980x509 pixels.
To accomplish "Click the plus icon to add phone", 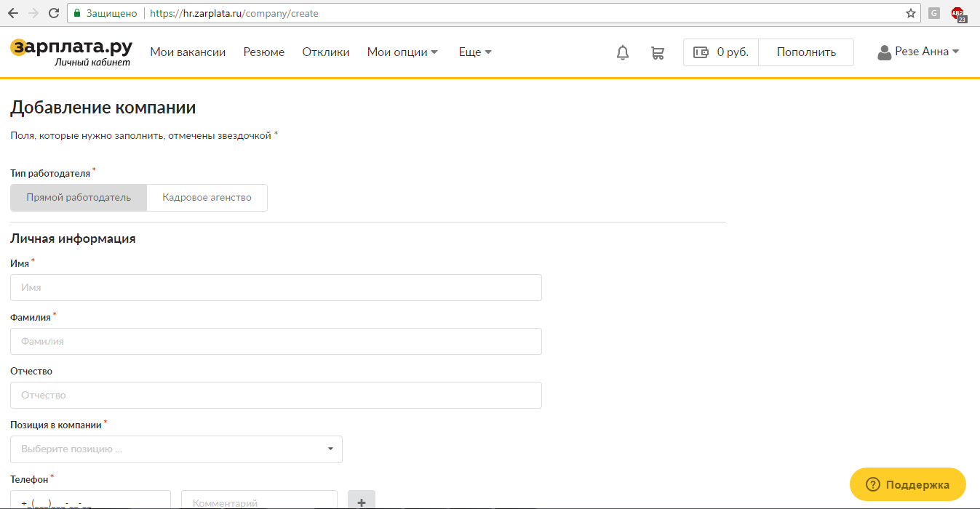I will click(x=362, y=501).
